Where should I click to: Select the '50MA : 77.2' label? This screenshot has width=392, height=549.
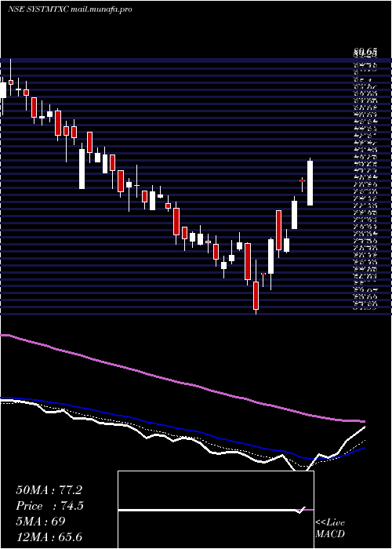pyautogui.click(x=49, y=490)
